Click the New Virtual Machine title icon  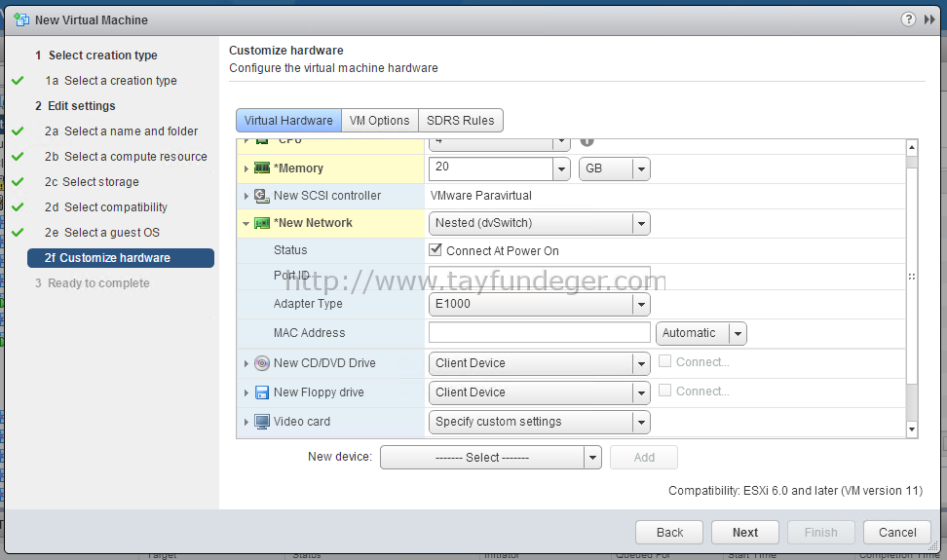point(21,19)
